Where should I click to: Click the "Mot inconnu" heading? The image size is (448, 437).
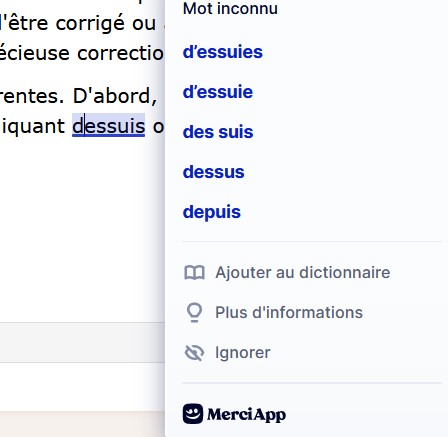(x=230, y=8)
